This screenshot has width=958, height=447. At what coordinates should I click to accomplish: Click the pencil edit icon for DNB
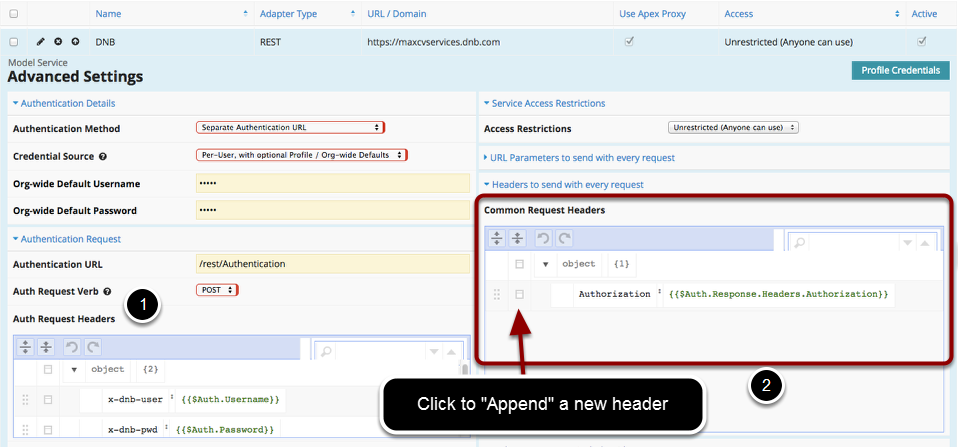[x=41, y=42]
